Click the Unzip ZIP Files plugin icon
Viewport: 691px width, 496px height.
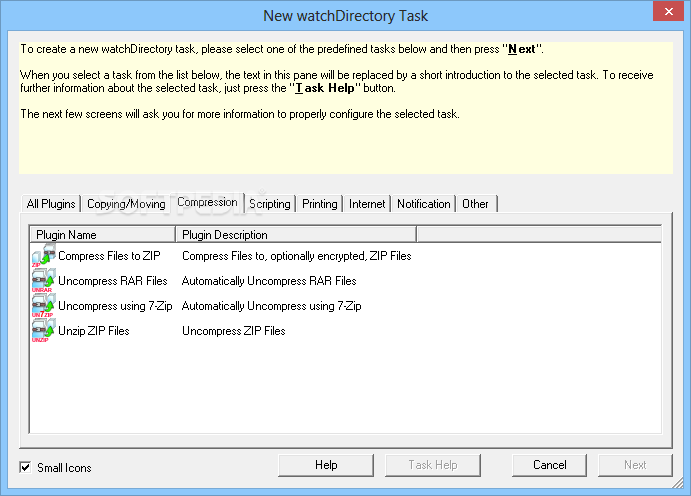pyautogui.click(x=44, y=331)
